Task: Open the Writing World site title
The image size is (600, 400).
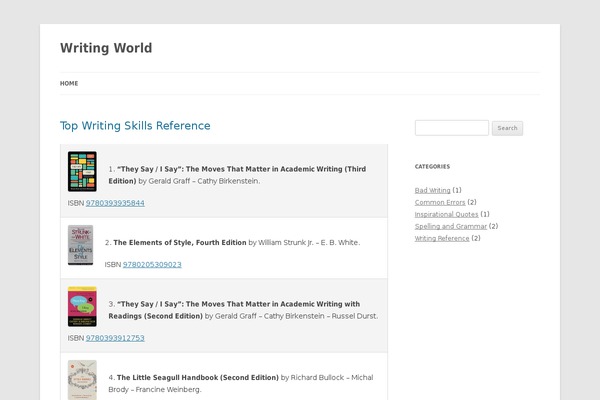Action: (x=106, y=48)
